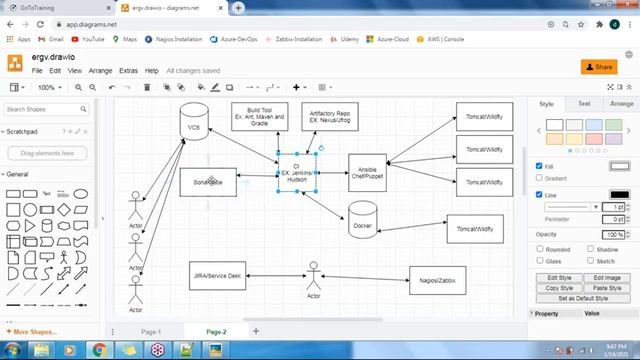Enable the Shadow checkbox

pyautogui.click(x=591, y=249)
